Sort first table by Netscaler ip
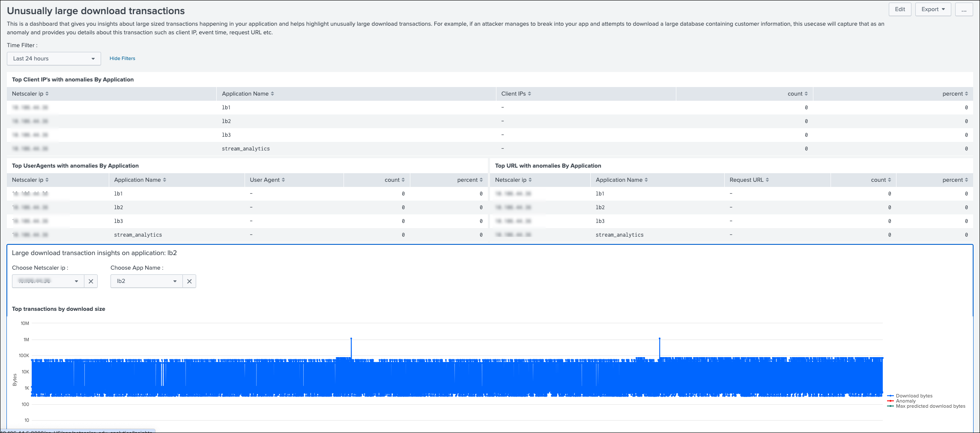Image resolution: width=980 pixels, height=433 pixels. [x=30, y=94]
